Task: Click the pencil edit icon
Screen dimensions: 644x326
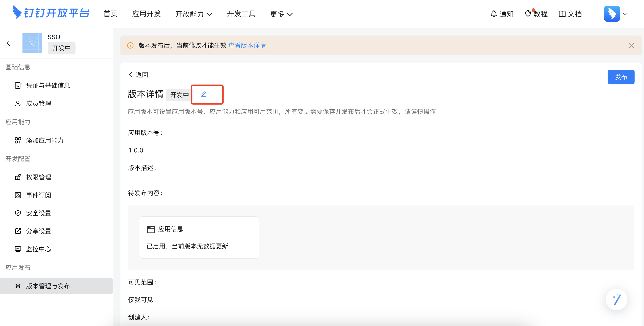Action: click(204, 94)
